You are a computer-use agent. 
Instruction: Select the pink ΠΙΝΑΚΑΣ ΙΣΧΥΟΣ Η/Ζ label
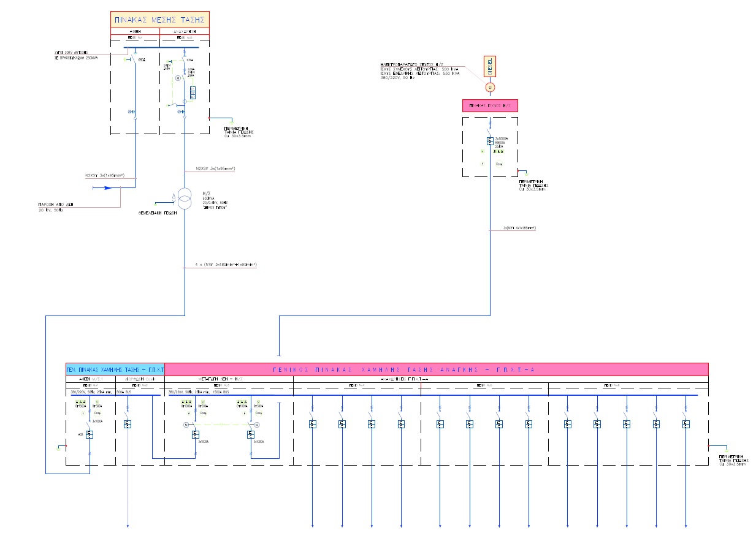[490, 106]
